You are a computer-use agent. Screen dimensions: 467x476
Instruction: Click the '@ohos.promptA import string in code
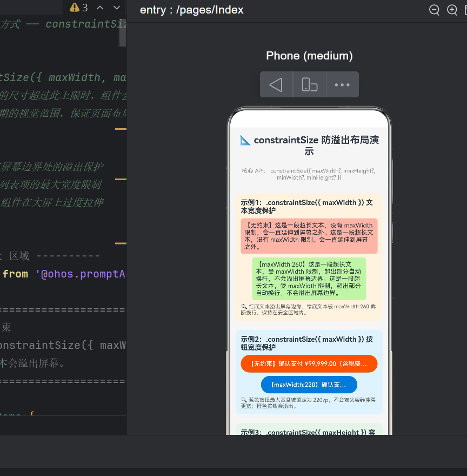pyautogui.click(x=81, y=274)
